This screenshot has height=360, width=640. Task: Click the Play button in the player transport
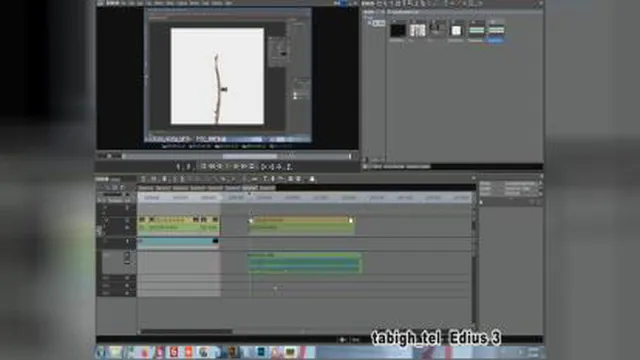(x=227, y=167)
